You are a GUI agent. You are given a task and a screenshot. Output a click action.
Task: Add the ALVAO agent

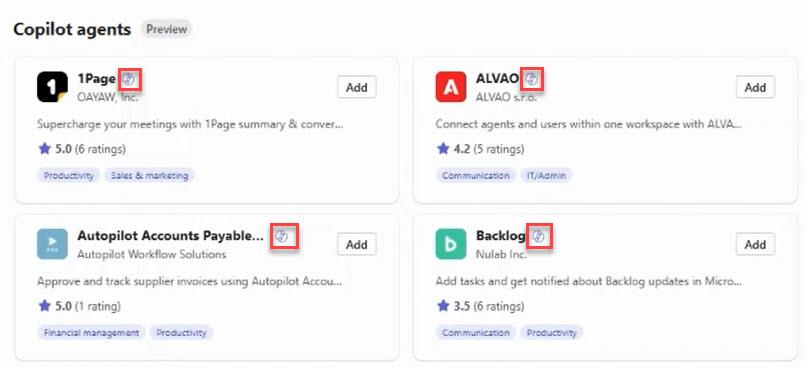pos(755,87)
